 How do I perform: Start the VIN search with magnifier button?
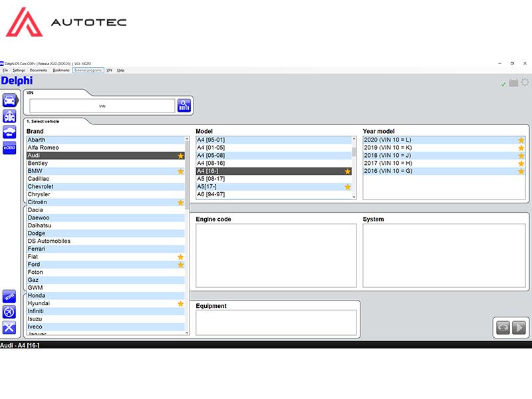[184, 106]
